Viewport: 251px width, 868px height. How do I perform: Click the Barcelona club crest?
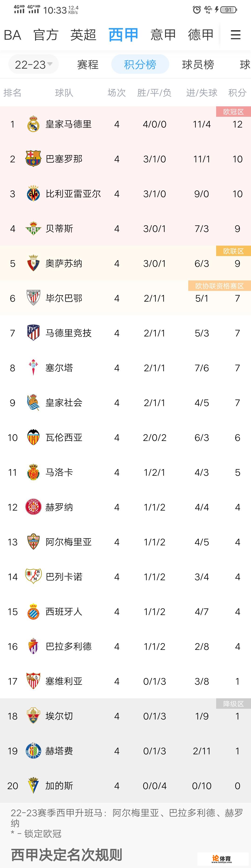point(33,159)
